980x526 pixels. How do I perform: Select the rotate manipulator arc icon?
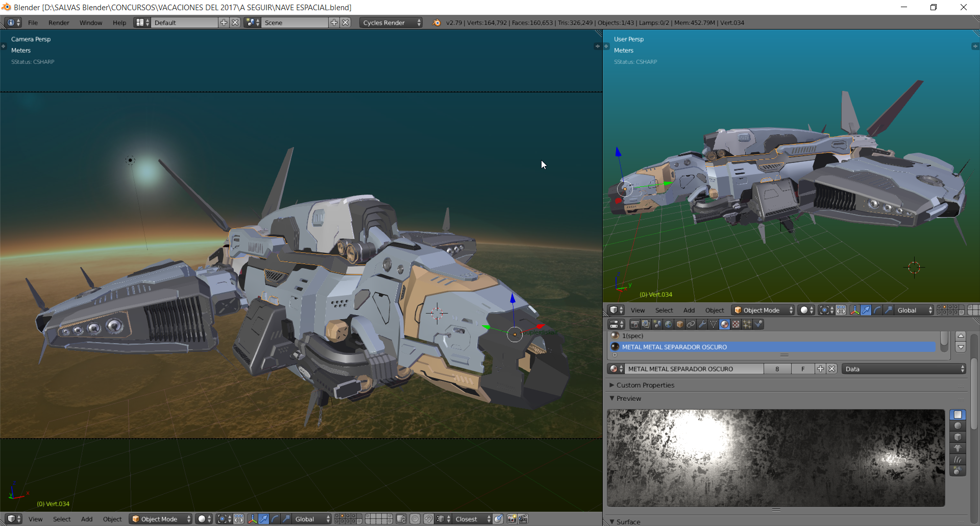pos(275,519)
